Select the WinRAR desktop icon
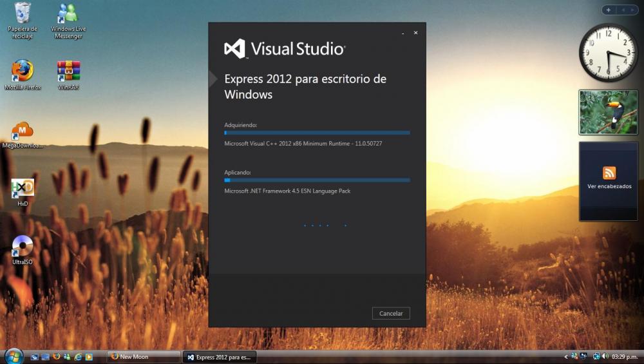 point(69,75)
